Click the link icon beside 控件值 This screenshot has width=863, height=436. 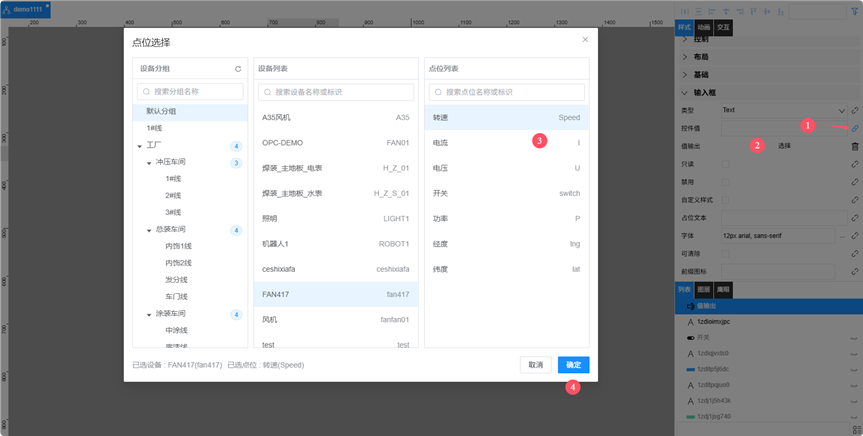coord(855,128)
